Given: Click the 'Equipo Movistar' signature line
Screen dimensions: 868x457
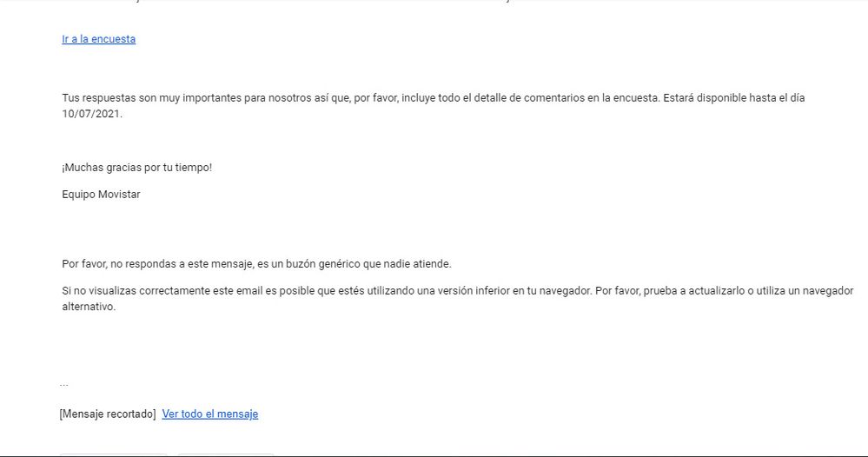Looking at the screenshot, I should click(101, 195).
